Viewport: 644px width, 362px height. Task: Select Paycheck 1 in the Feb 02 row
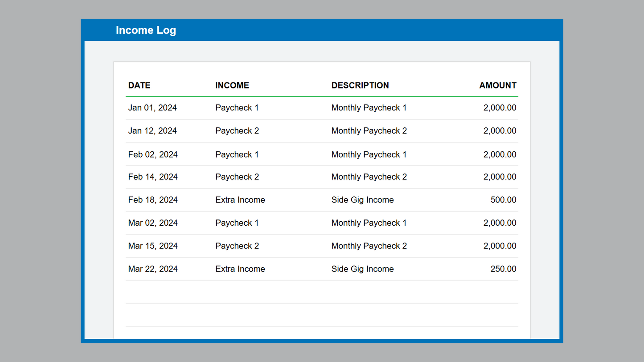237,155
